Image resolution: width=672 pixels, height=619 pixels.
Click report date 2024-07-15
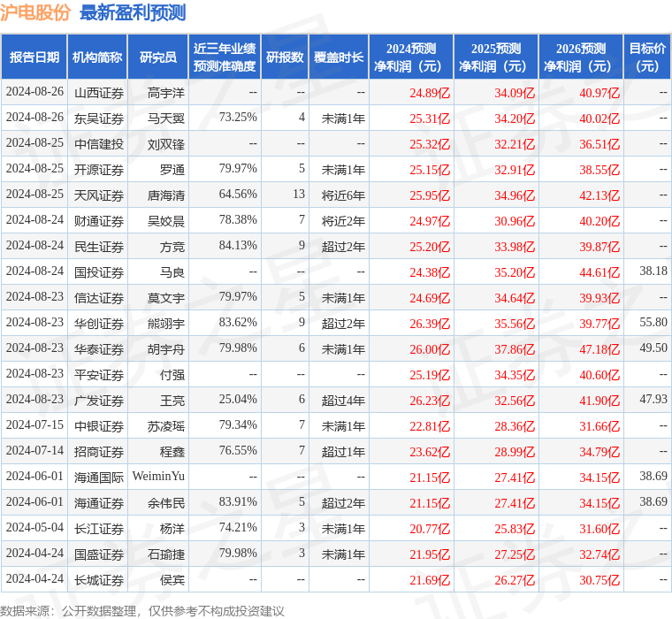click(34, 424)
